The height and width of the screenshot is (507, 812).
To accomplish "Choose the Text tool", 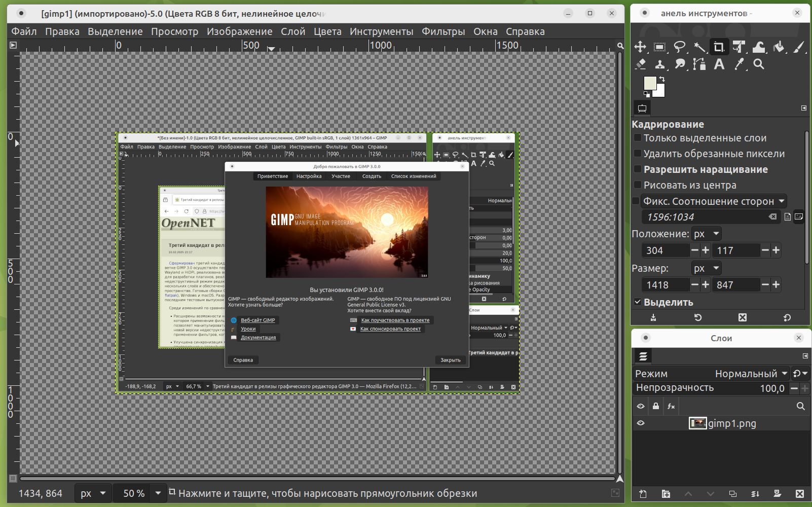I will (x=719, y=64).
